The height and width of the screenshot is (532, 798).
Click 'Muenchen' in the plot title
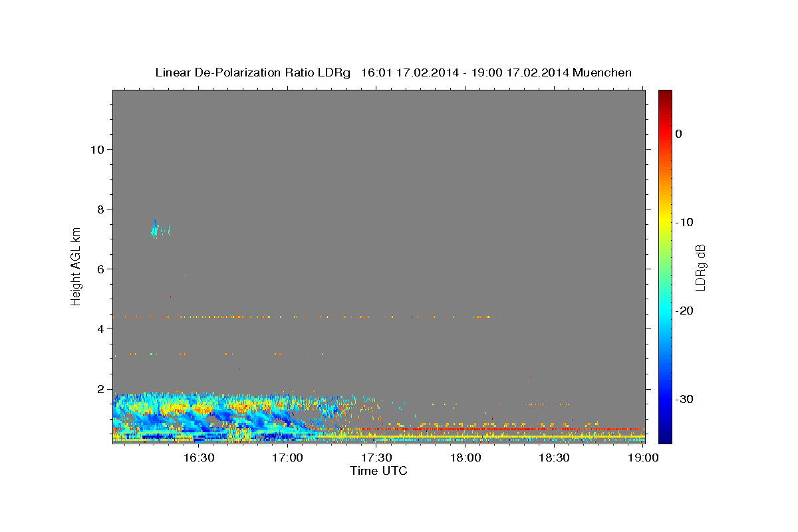click(x=602, y=72)
